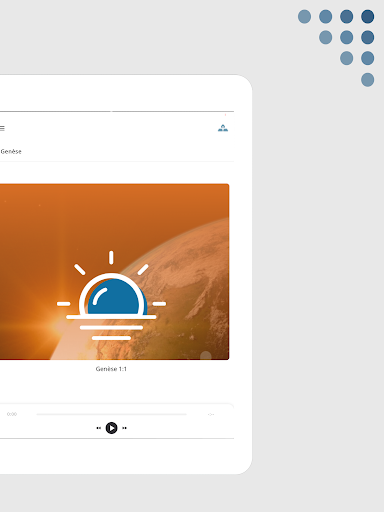Click the darkest blue dot in corner
Image resolution: width=384 pixels, height=512 pixels.
[x=367, y=16]
